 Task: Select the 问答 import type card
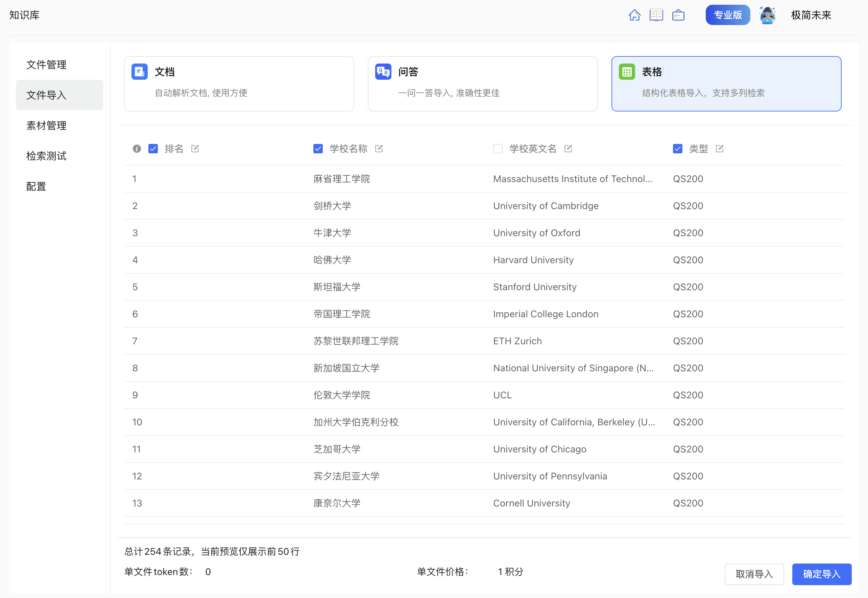[482, 83]
